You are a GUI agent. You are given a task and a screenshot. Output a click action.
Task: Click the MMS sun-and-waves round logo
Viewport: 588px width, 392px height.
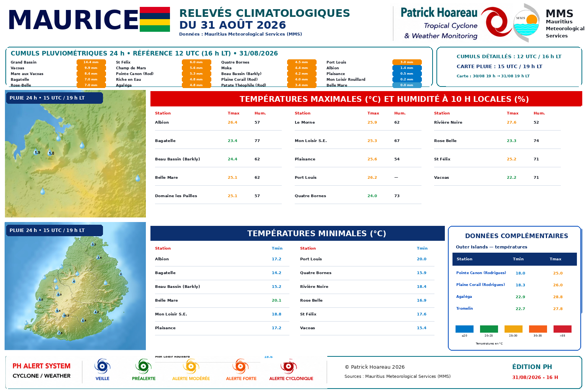point(526,22)
